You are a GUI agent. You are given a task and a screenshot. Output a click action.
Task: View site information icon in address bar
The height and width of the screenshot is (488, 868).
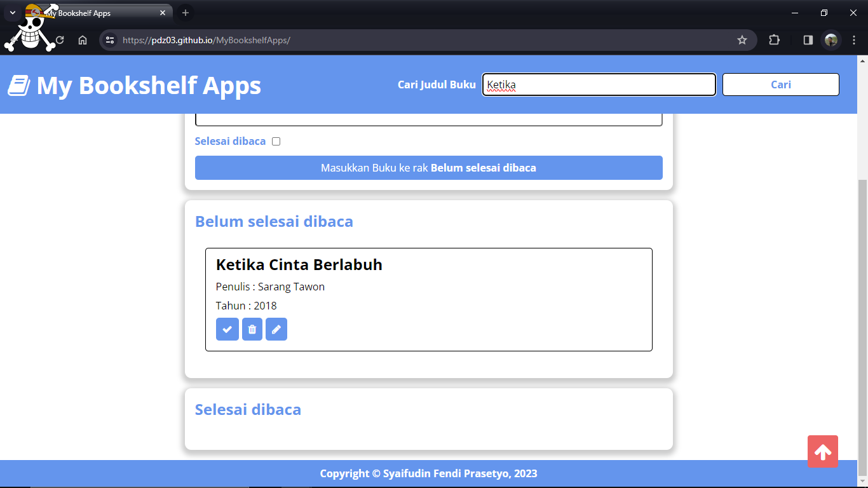[110, 40]
